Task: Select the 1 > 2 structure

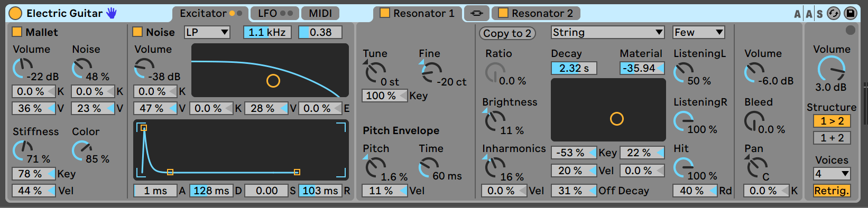Action: point(832,121)
